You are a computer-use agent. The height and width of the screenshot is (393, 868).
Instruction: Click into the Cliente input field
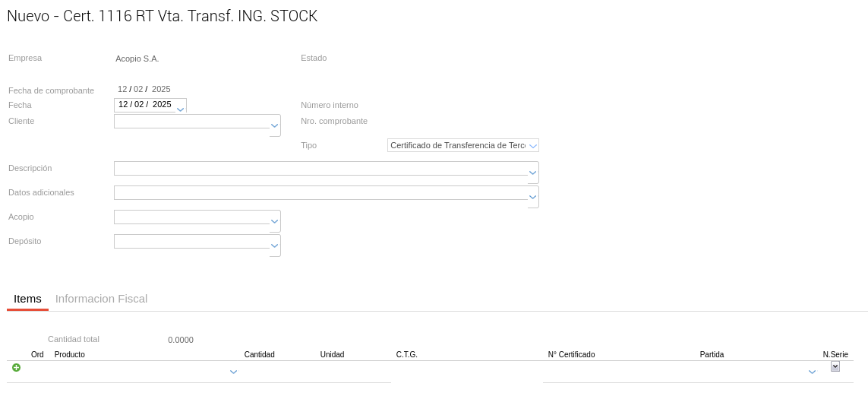coord(191,122)
